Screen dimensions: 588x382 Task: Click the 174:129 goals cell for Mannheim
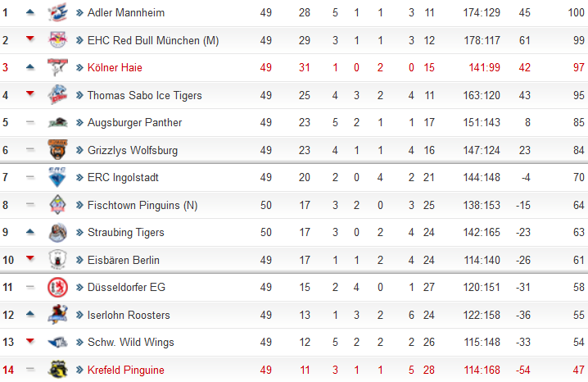[x=482, y=12]
